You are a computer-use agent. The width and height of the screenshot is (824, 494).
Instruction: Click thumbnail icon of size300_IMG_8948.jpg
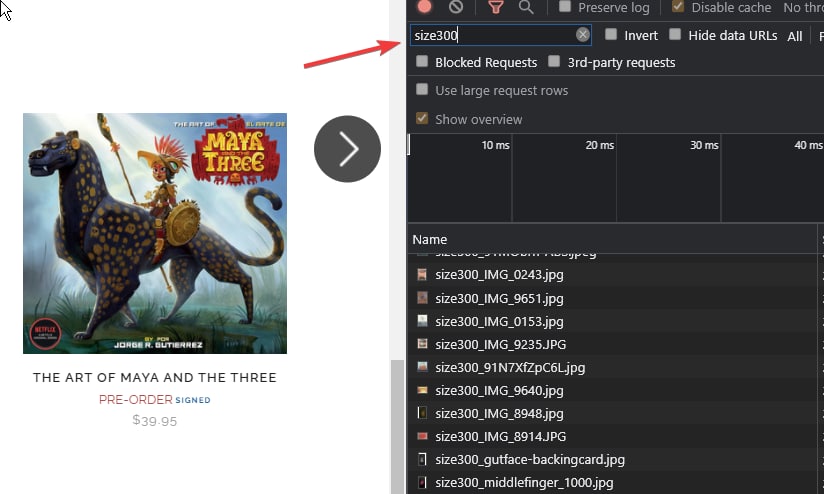click(x=422, y=413)
